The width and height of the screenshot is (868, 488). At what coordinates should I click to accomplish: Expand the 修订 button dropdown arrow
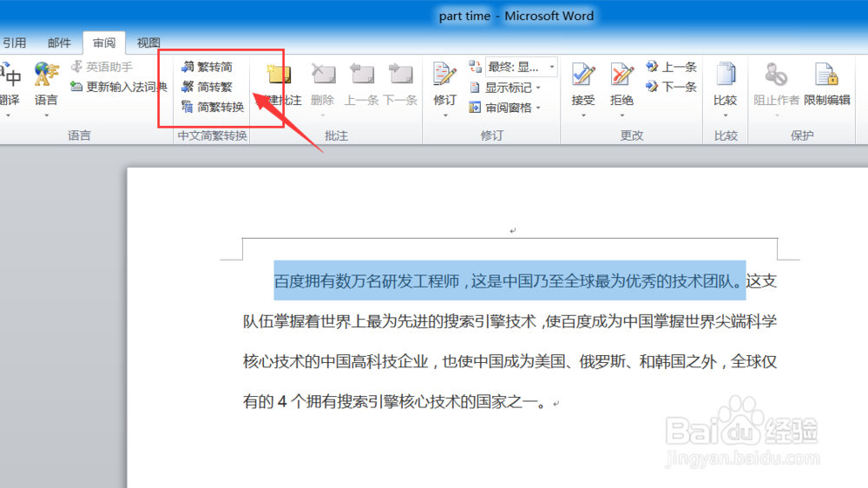pos(445,115)
